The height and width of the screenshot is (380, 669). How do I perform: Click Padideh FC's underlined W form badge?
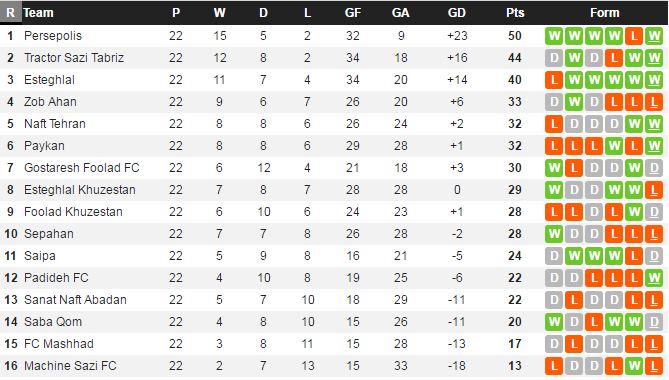(654, 278)
